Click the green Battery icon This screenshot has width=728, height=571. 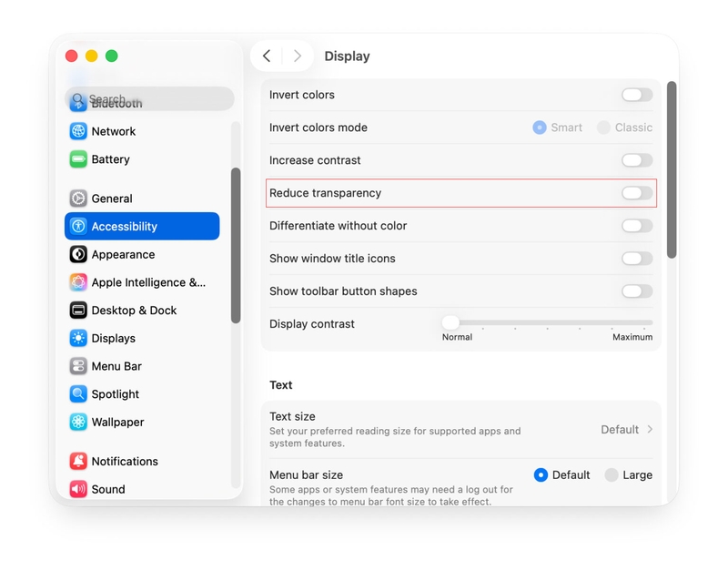pos(78,159)
